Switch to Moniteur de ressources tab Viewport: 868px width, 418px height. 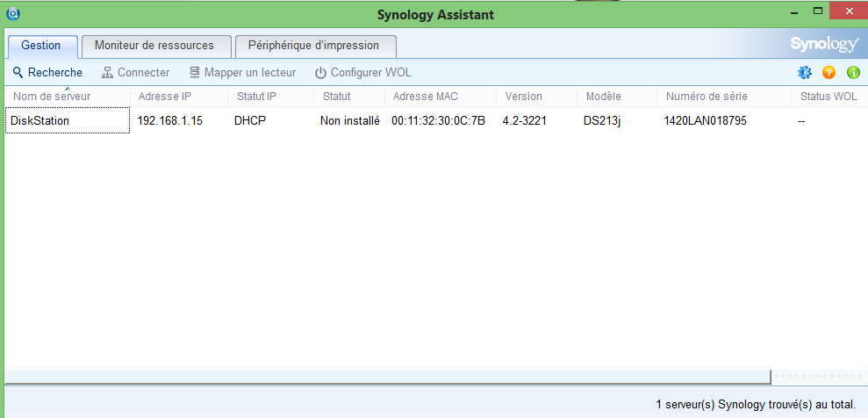pos(156,46)
